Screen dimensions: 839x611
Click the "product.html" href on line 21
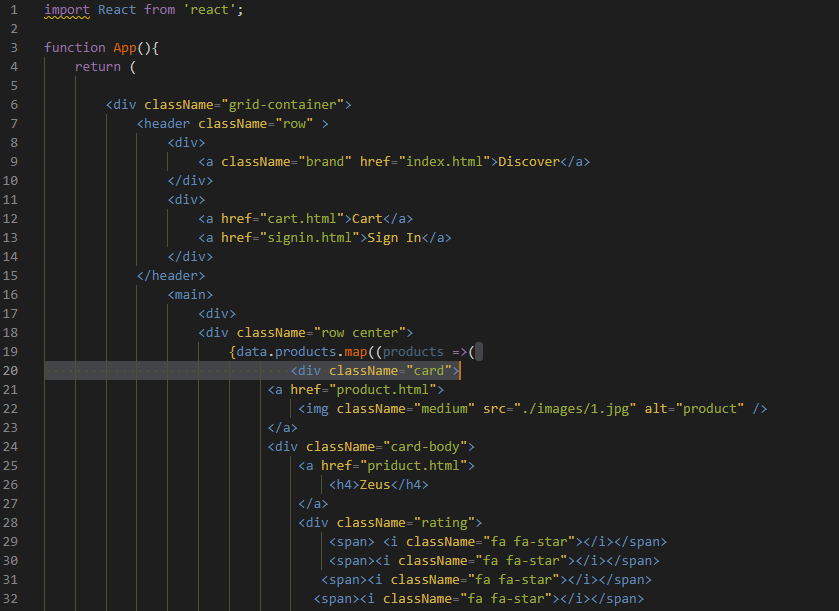click(x=383, y=389)
